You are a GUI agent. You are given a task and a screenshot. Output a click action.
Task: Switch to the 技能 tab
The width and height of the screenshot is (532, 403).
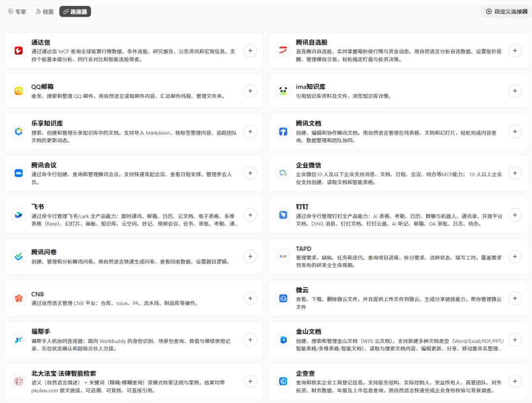pos(45,11)
